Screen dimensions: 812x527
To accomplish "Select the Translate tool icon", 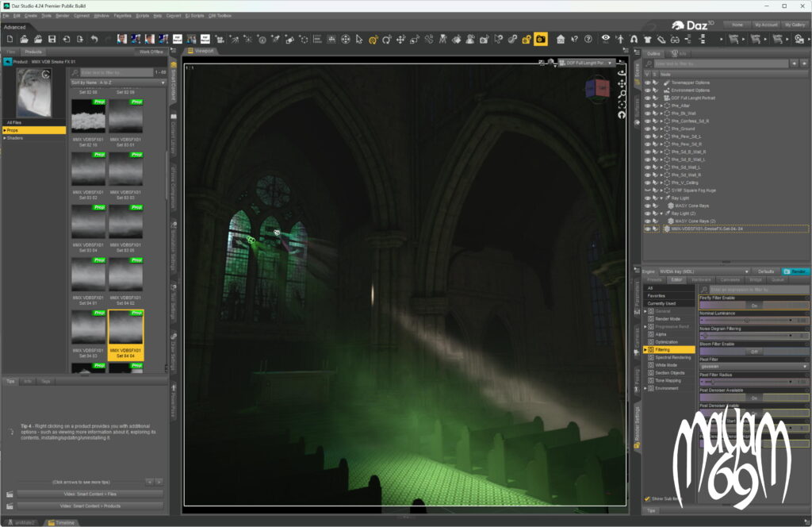I will tap(400, 40).
